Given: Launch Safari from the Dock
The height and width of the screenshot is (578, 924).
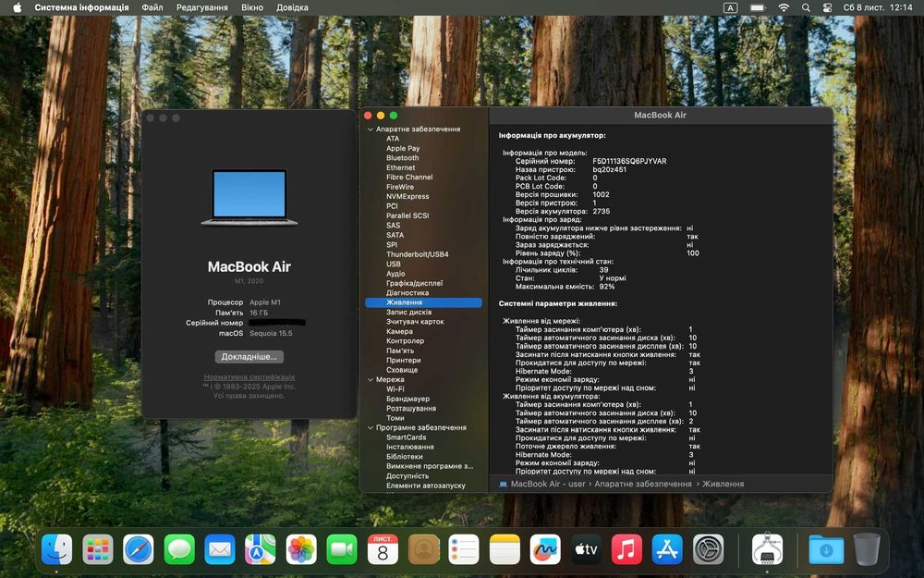Looking at the screenshot, I should [x=139, y=549].
